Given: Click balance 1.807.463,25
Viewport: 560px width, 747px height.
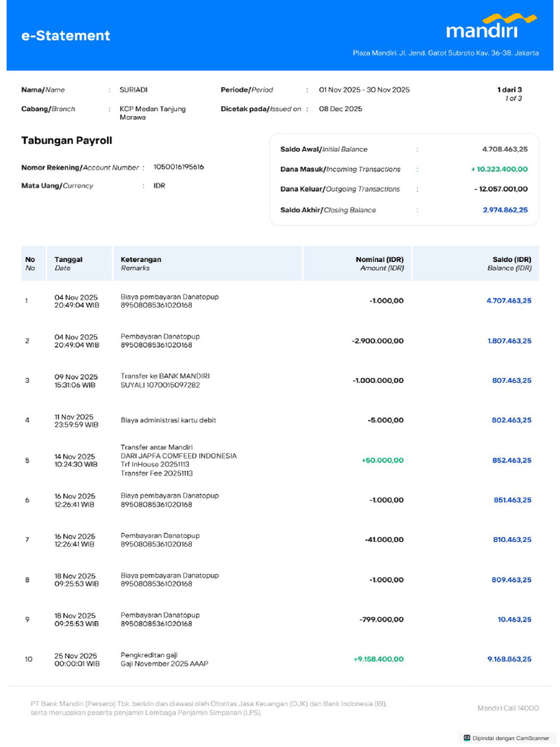Looking at the screenshot, I should (509, 341).
